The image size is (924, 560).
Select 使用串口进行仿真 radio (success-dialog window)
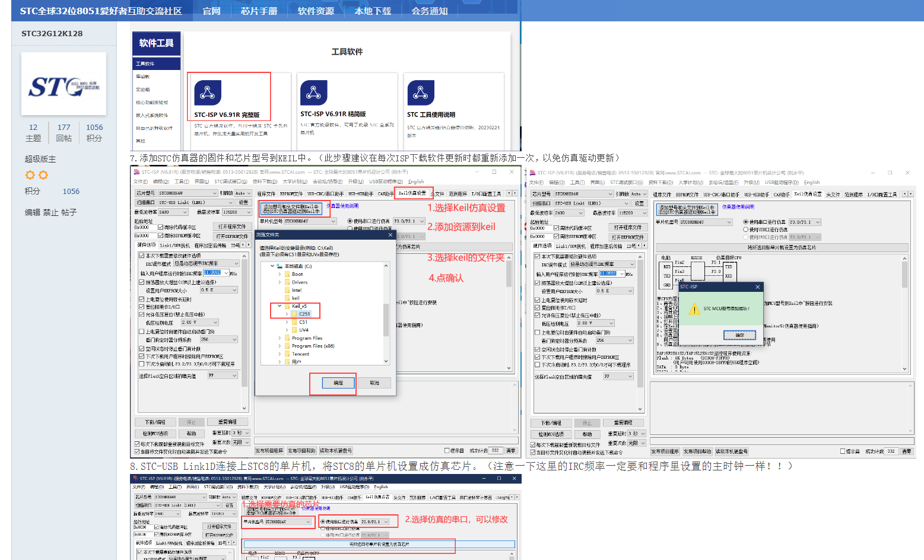[746, 222]
